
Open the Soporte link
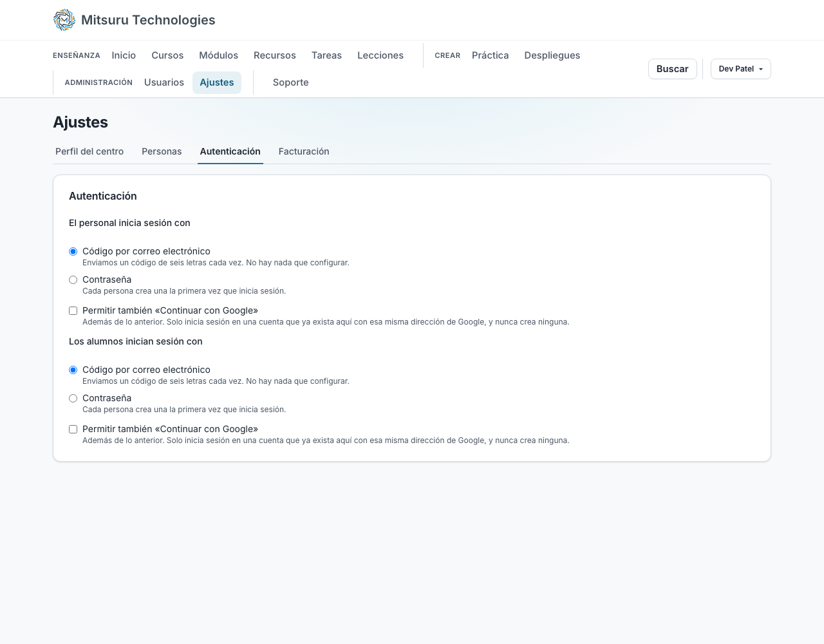coord(290,82)
